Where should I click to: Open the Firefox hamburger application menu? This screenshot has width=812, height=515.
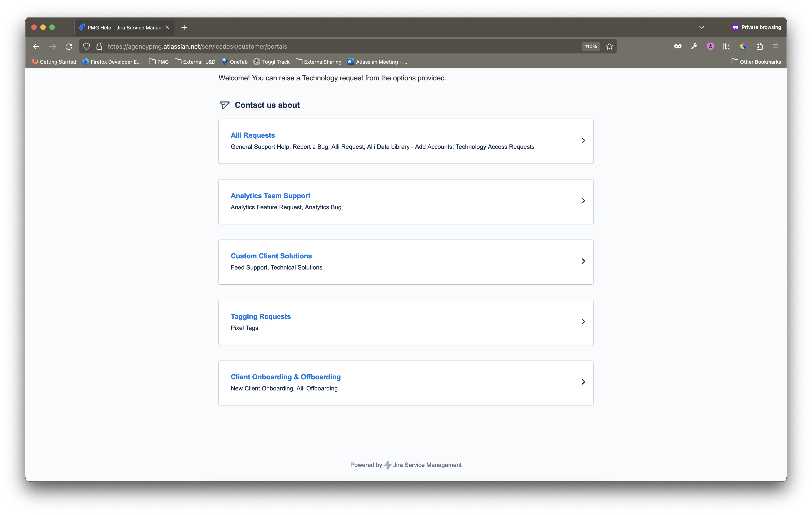(776, 46)
